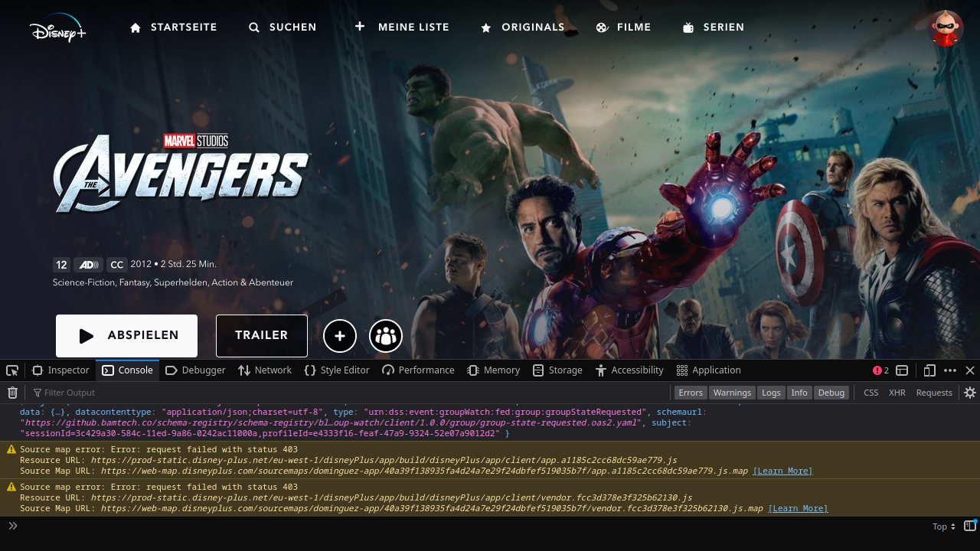The width and height of the screenshot is (980, 551).
Task: Click the Avengers title logo
Action: coord(182,174)
